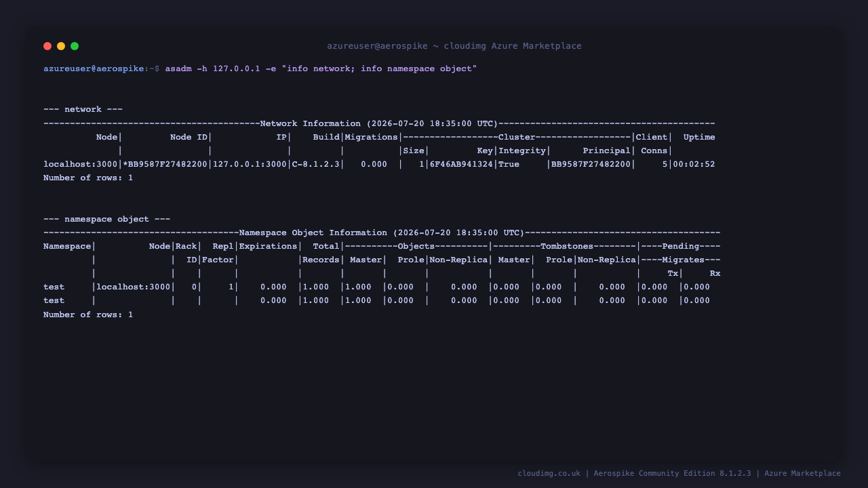Click the 'Tx' sub-header
Screen dimensions: 868x488
coord(673,273)
